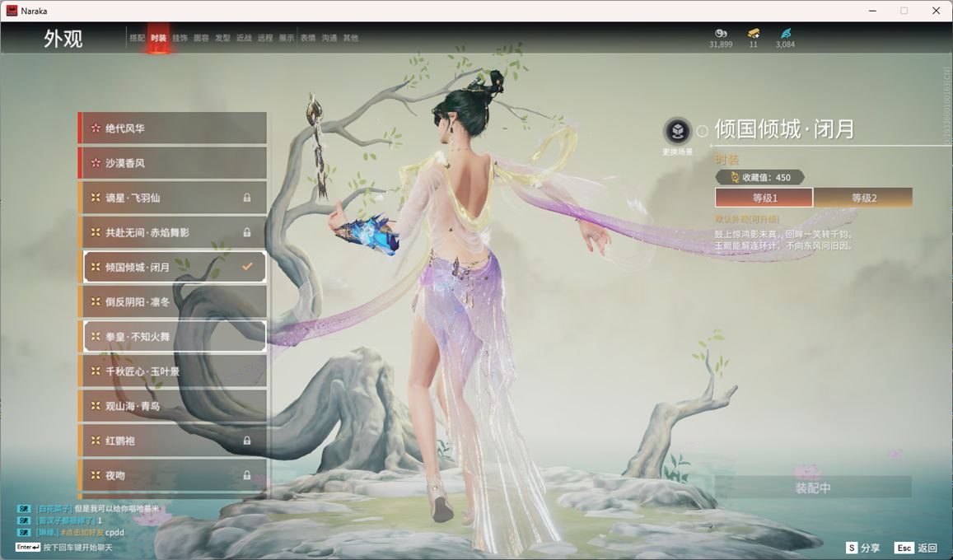Click the gold currency icon showing 11
Image resolution: width=953 pixels, height=560 pixels.
(x=753, y=34)
